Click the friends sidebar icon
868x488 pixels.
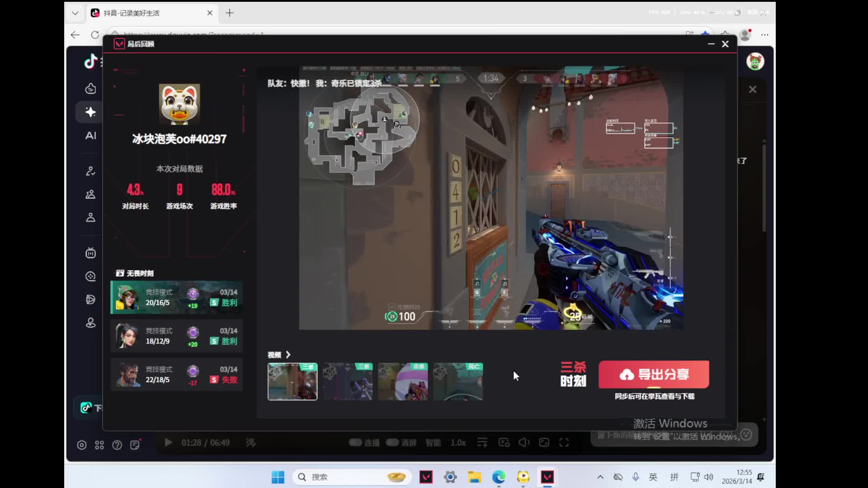91,194
